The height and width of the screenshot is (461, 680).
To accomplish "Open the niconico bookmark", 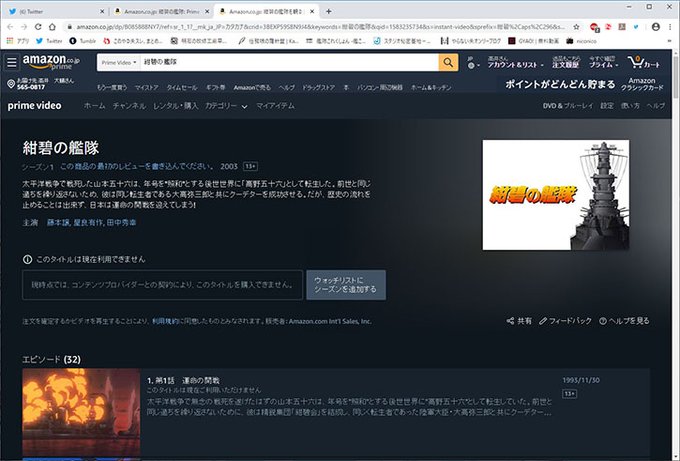I will click(x=581, y=41).
